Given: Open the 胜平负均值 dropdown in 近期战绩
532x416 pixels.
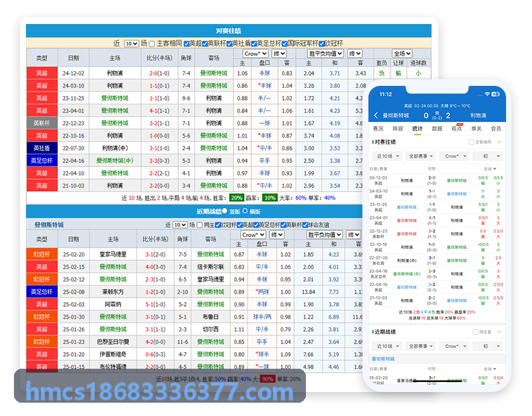Looking at the screenshot, I should [x=324, y=235].
